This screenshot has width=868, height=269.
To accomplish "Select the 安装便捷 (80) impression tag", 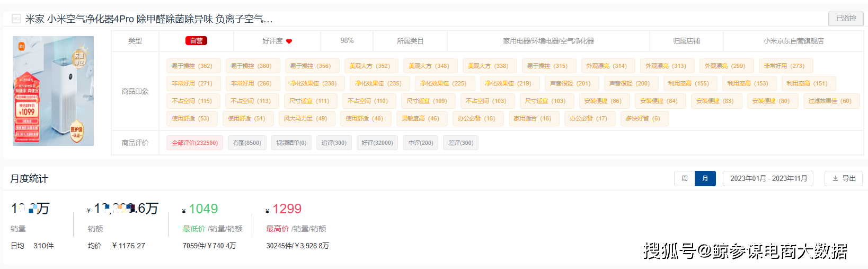I will [772, 101].
